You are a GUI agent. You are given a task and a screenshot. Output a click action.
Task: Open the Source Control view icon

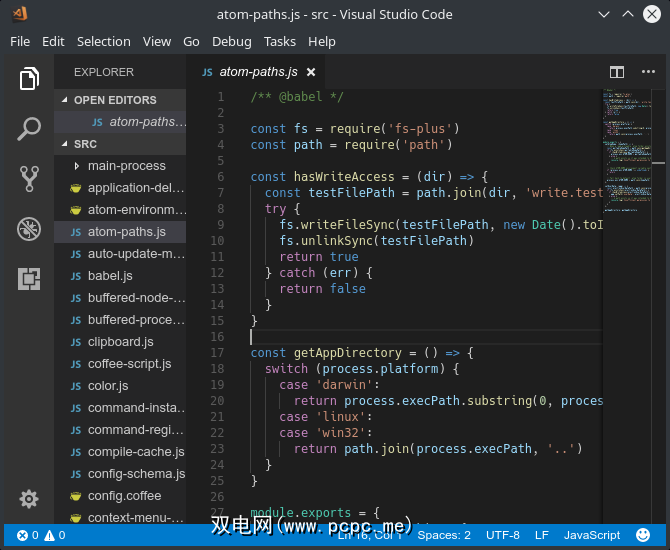coord(29,179)
